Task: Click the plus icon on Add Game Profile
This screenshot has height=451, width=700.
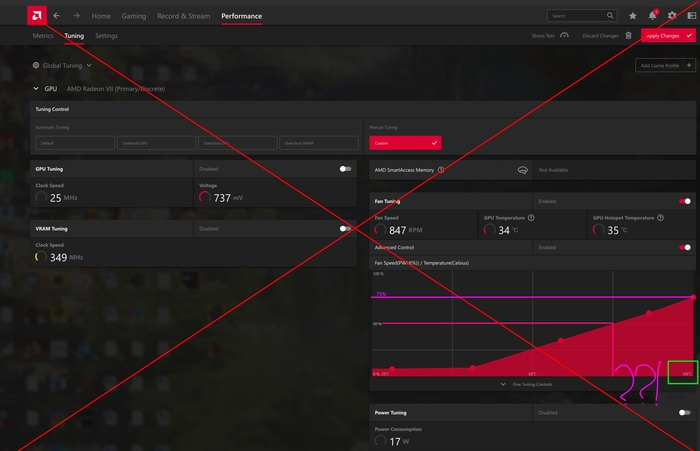Action: (x=689, y=65)
